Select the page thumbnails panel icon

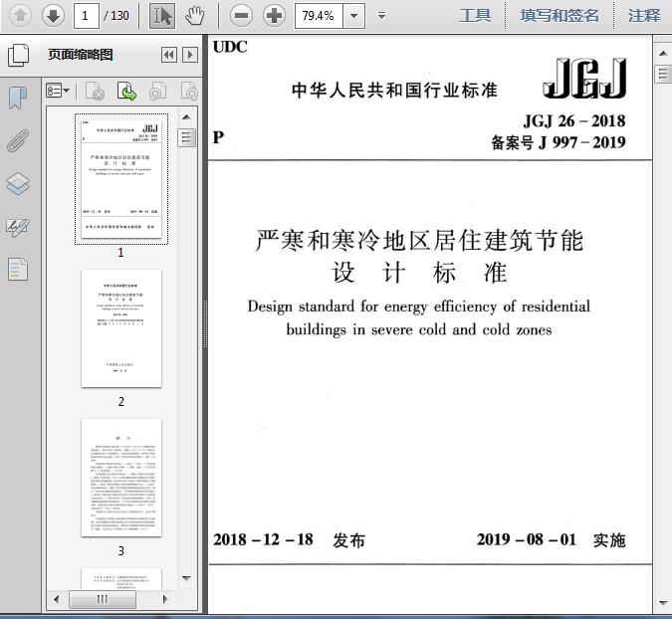(19, 56)
